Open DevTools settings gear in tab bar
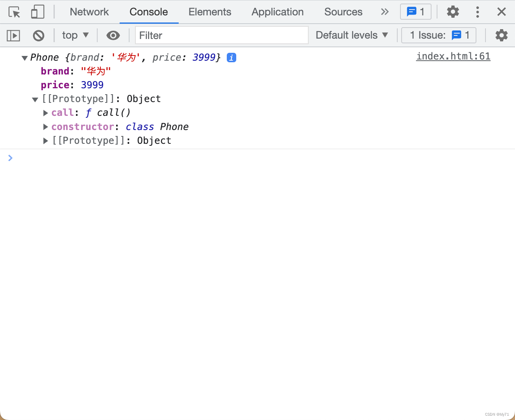 (x=453, y=12)
